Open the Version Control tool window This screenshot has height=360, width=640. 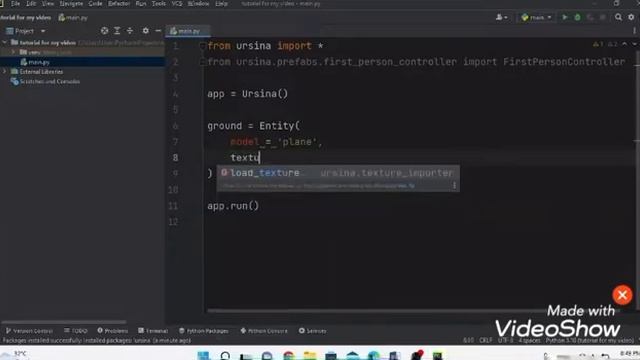point(29,331)
